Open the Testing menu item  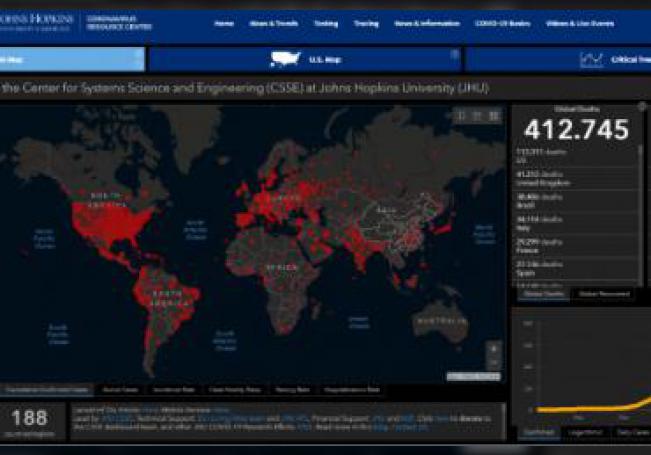click(325, 22)
